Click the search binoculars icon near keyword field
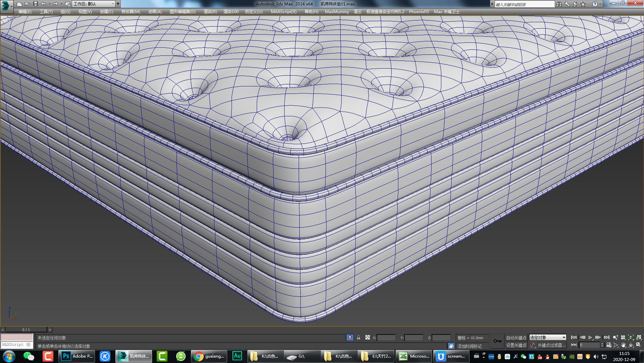 point(559,4)
